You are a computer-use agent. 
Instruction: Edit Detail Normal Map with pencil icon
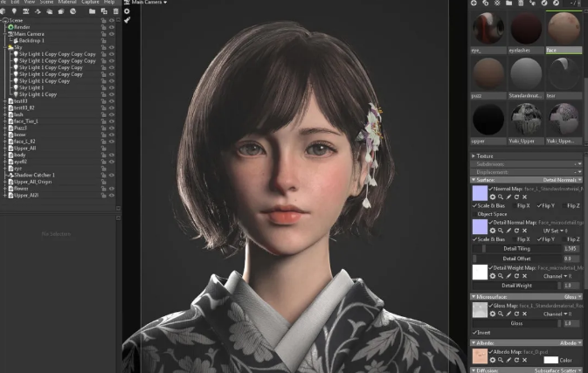point(508,231)
